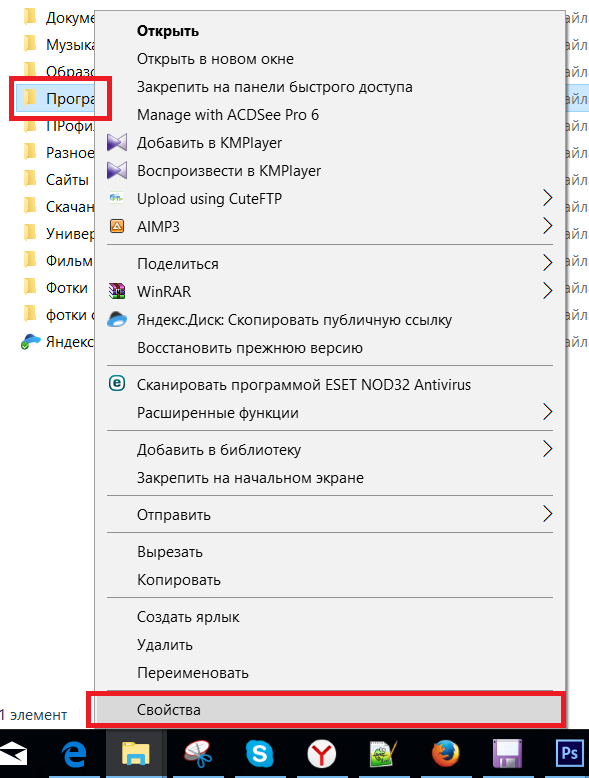Viewport: 589px width, 778px height.
Task: Click the Notepad++ taskbar icon
Action: point(384,754)
